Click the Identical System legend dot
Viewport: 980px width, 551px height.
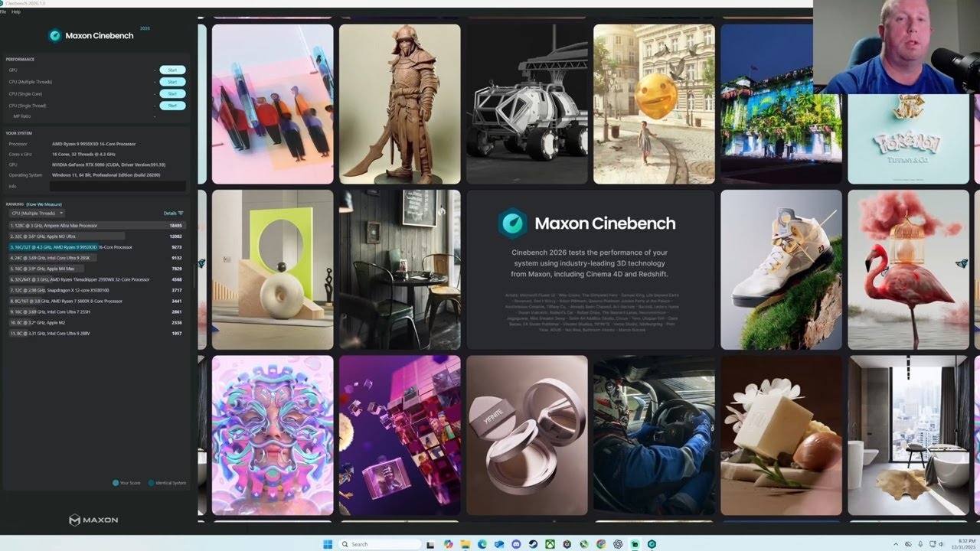[149, 483]
